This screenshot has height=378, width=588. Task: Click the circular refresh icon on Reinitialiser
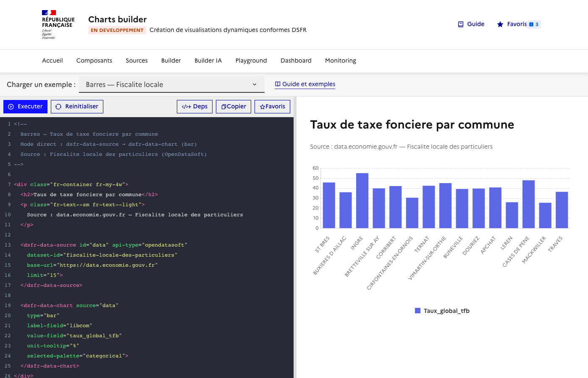(x=58, y=106)
